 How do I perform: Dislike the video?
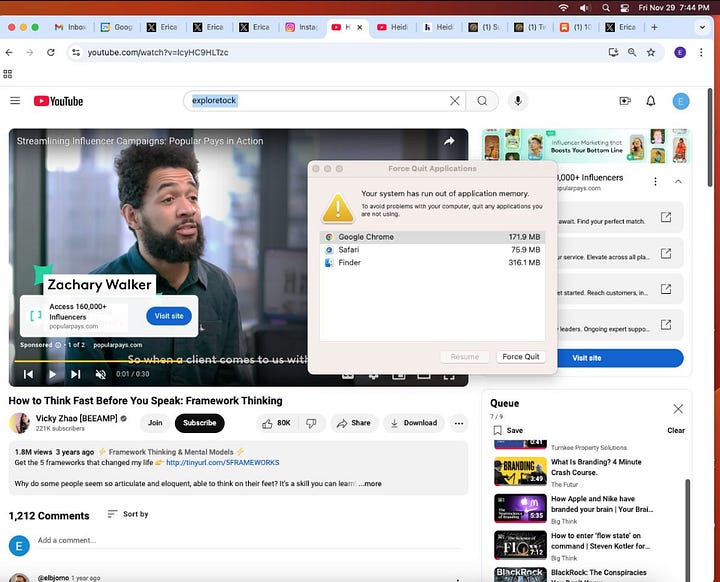click(311, 423)
